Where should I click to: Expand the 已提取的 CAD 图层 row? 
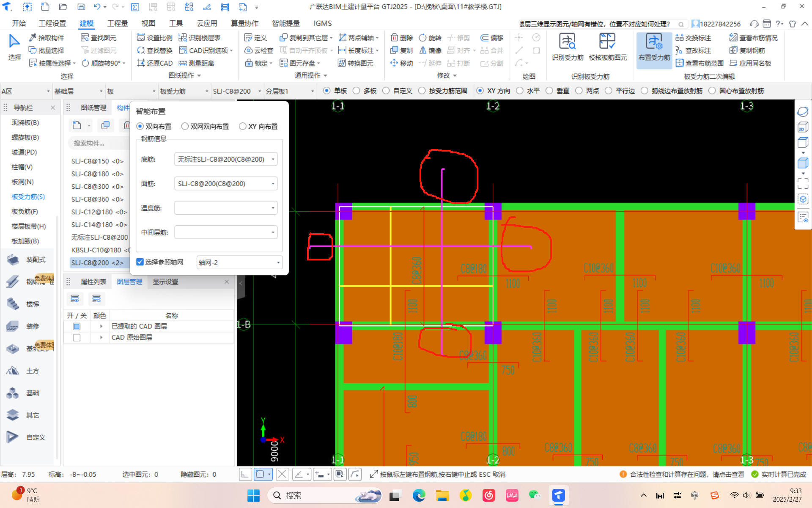pos(101,326)
